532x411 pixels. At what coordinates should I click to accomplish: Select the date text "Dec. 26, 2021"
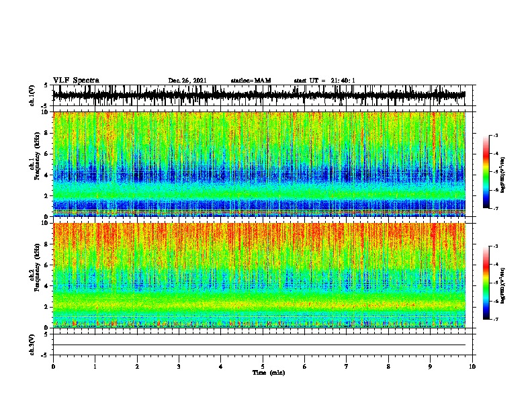point(187,81)
